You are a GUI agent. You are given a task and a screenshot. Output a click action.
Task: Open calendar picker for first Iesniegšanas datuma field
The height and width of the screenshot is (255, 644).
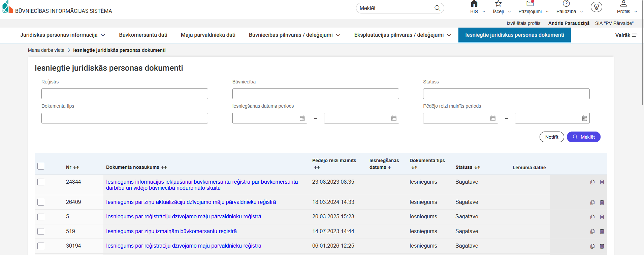(x=302, y=118)
